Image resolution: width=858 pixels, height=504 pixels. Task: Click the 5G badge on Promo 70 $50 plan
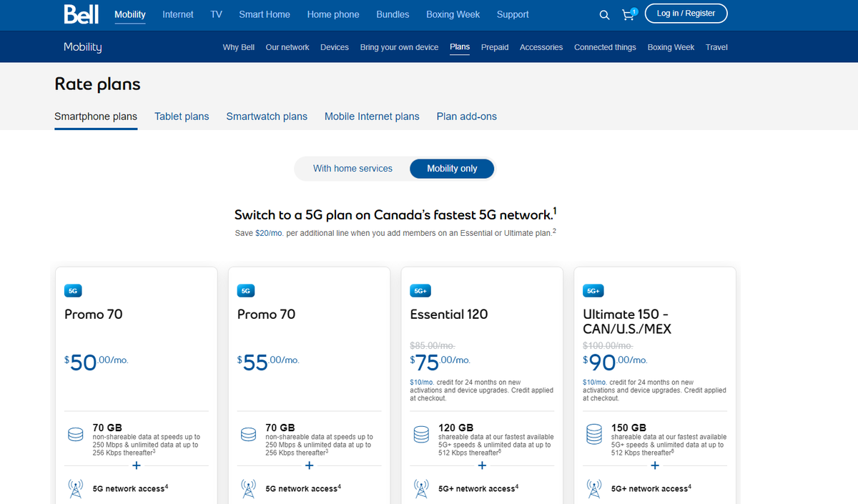coord(73,291)
